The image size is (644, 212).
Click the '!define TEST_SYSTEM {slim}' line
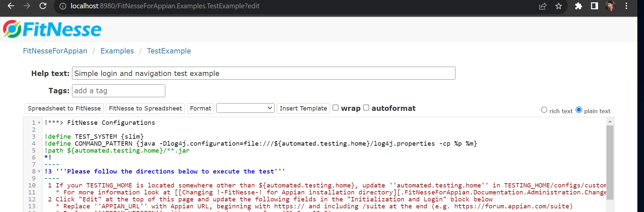tap(94, 137)
